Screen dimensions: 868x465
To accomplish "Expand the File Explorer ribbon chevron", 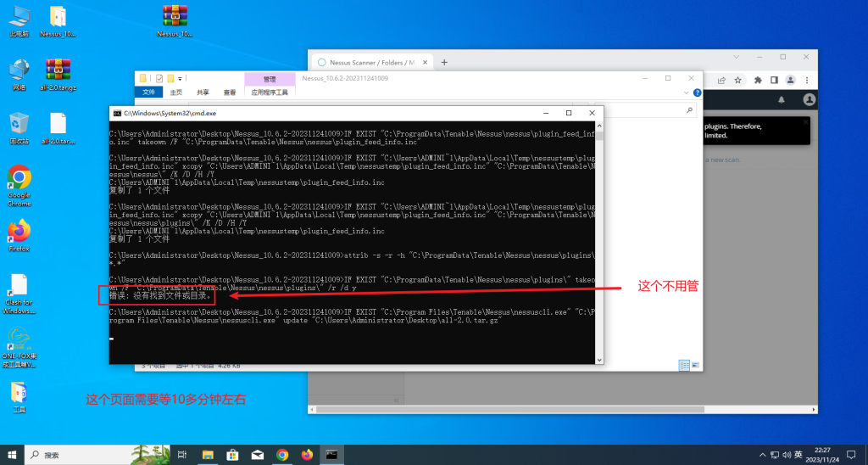I will pyautogui.click(x=687, y=92).
